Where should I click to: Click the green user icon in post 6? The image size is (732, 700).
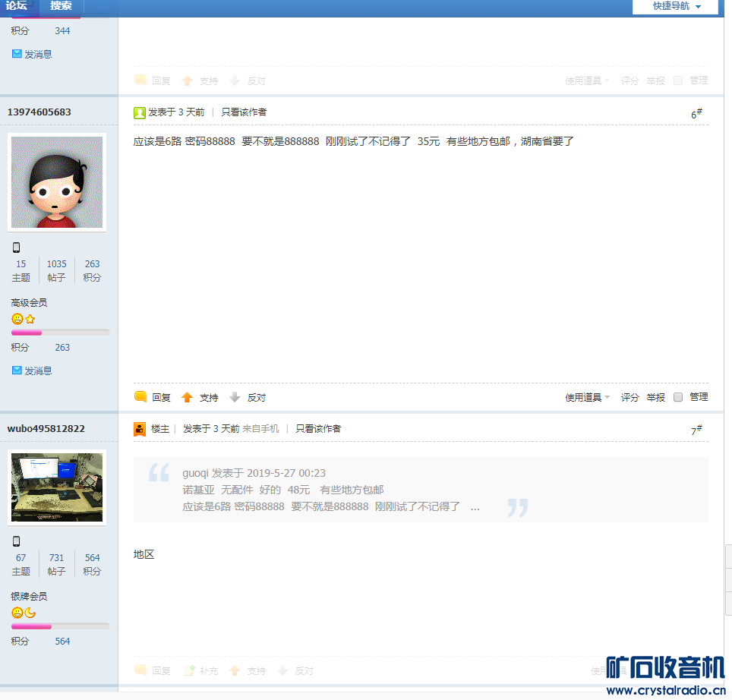tap(139, 113)
